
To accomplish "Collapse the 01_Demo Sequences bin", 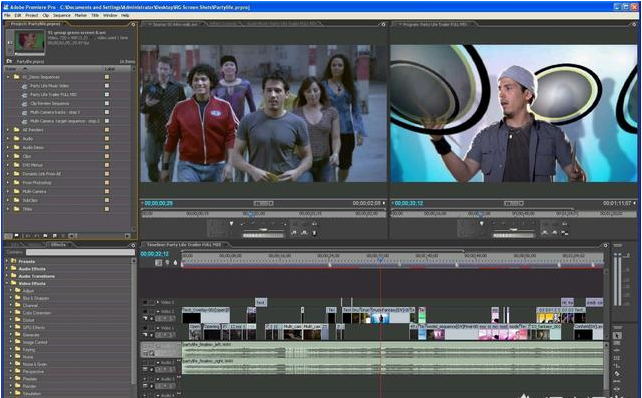I will point(8,77).
